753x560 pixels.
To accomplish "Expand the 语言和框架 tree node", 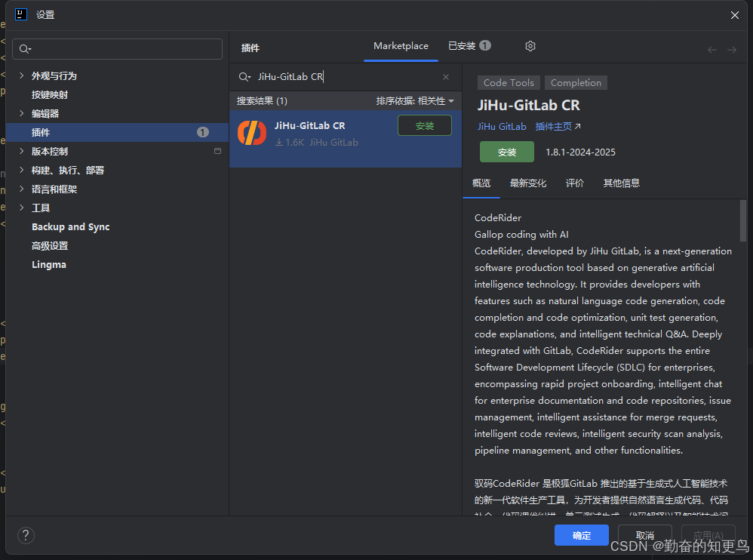I will coord(21,189).
